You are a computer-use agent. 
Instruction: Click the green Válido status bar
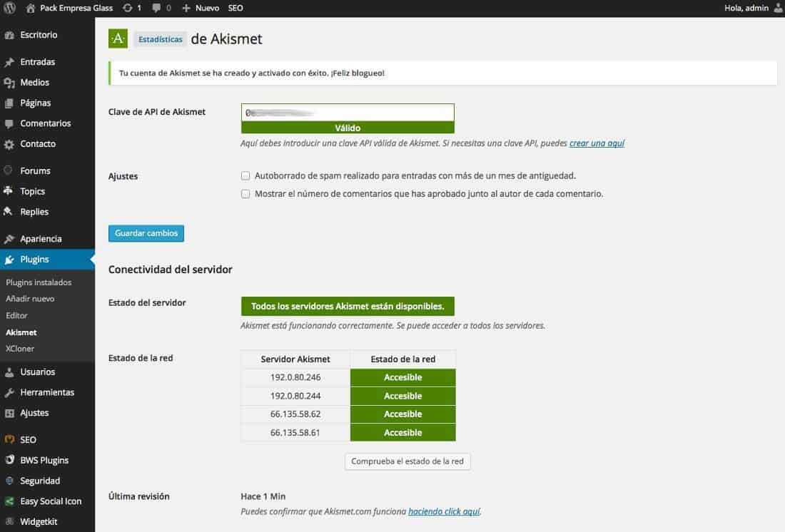pyautogui.click(x=348, y=128)
